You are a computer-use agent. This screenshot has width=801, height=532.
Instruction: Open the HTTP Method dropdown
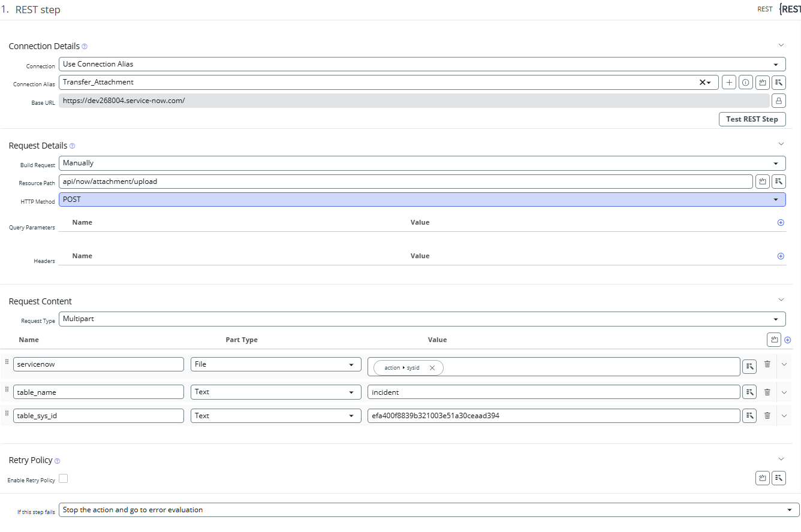[x=422, y=199]
